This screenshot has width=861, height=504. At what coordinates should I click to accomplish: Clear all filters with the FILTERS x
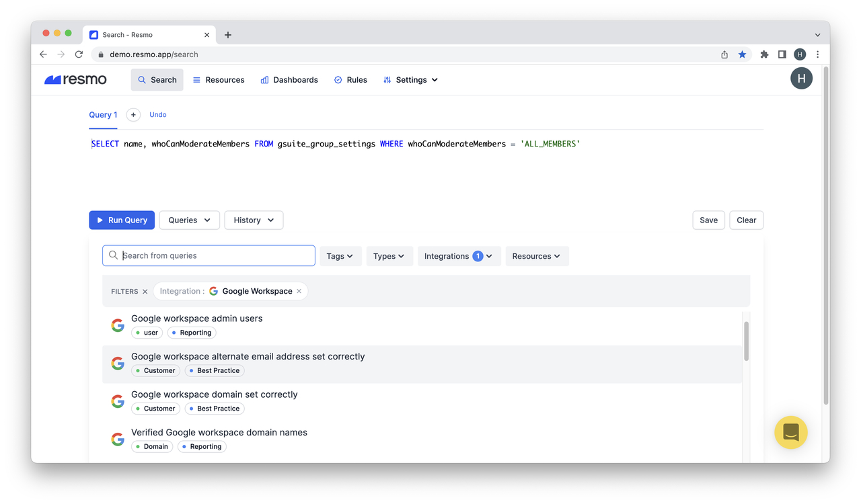[145, 292]
